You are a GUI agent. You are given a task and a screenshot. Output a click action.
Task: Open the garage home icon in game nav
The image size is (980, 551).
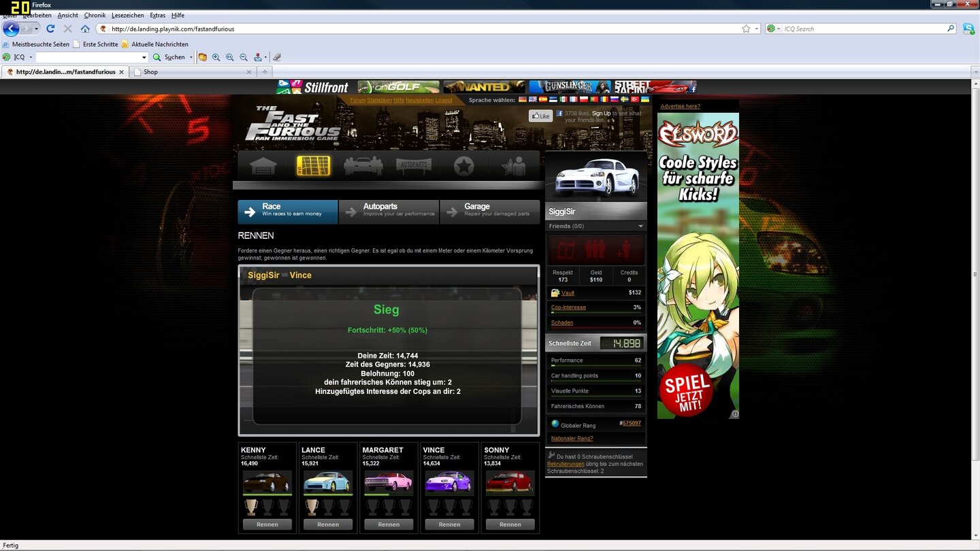pyautogui.click(x=263, y=166)
